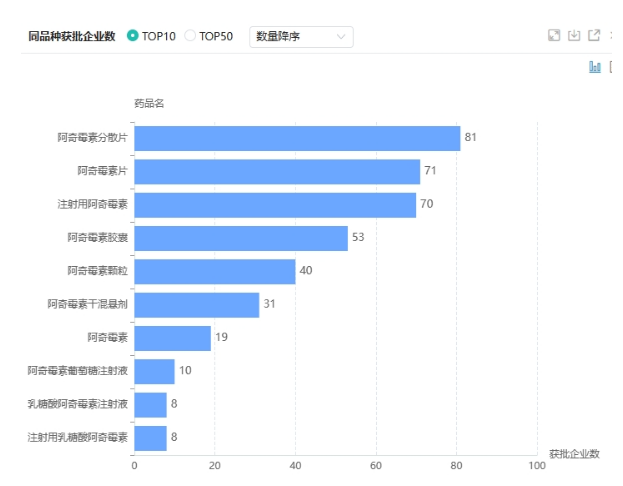623x486 pixels.
Task: Click the 阿奇霉素颗粒 bar (40)
Action: pyautogui.click(x=215, y=271)
